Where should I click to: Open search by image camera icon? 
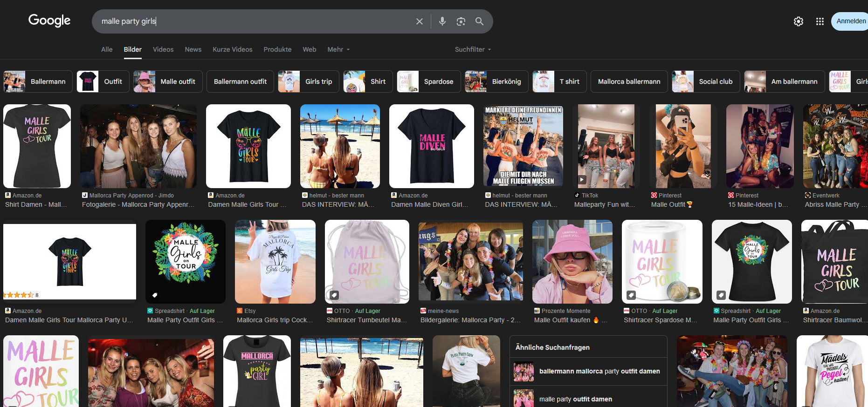pyautogui.click(x=461, y=21)
